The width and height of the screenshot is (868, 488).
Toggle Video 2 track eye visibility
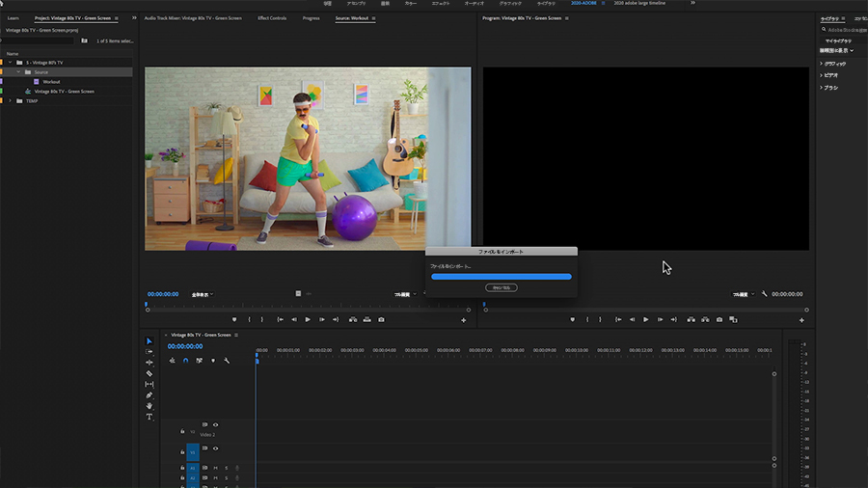215,425
